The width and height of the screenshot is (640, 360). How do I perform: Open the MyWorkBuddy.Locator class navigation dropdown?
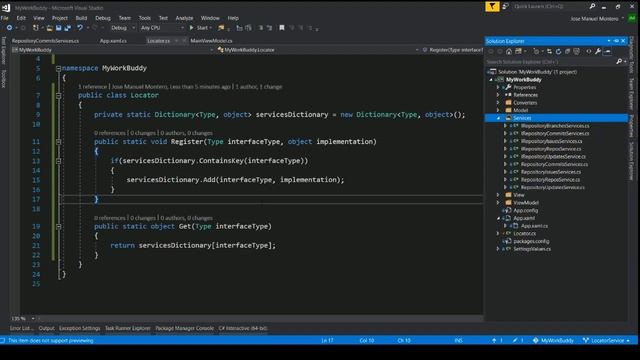click(x=317, y=50)
